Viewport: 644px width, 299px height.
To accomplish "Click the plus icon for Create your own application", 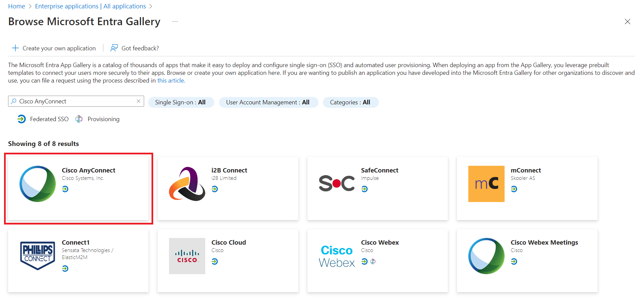I will tap(15, 48).
